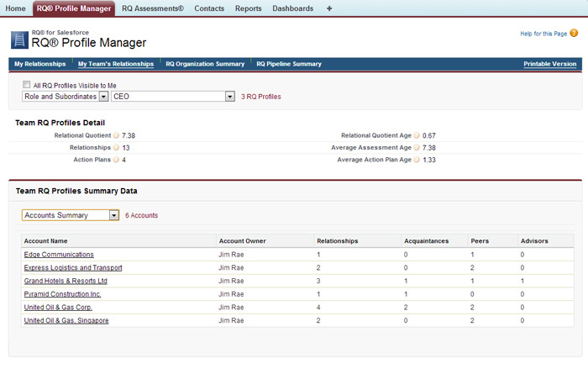Open United Oil & Gas Corp. account
Screen dimensions: 588x374
tap(58, 308)
